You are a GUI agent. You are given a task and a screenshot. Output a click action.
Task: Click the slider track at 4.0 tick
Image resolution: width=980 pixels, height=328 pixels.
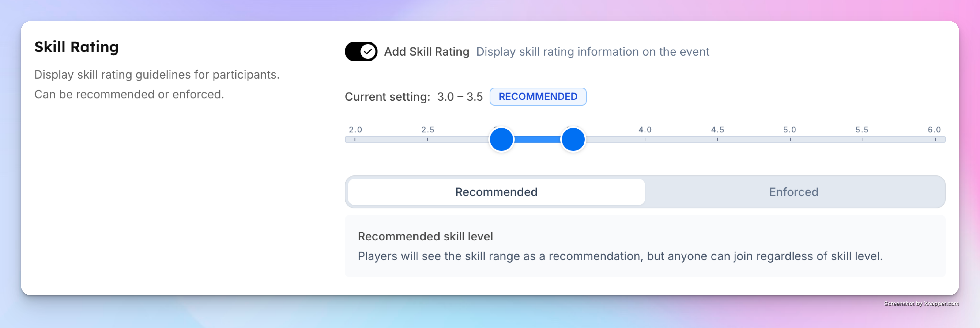pyautogui.click(x=645, y=139)
